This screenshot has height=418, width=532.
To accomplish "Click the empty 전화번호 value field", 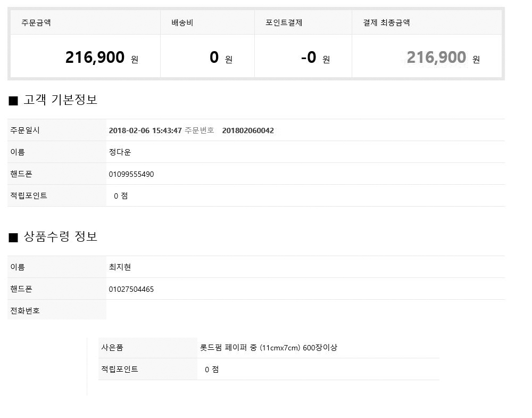I will click(x=305, y=310).
